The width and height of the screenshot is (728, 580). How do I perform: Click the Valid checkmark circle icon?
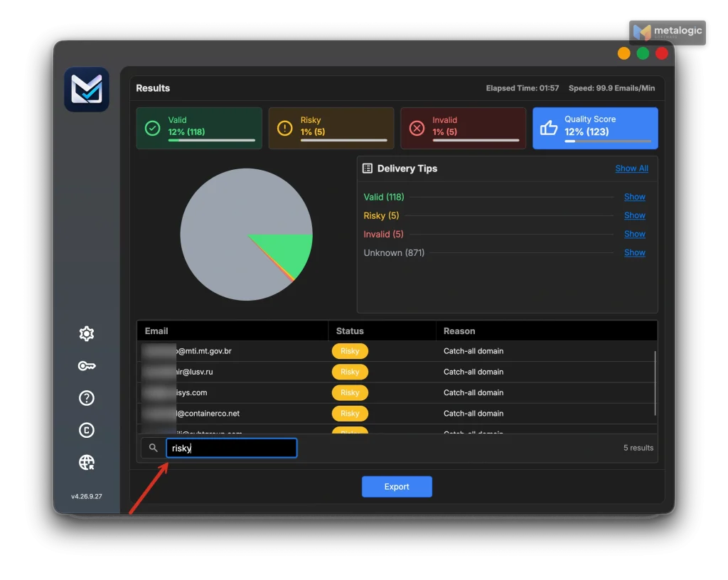(152, 128)
